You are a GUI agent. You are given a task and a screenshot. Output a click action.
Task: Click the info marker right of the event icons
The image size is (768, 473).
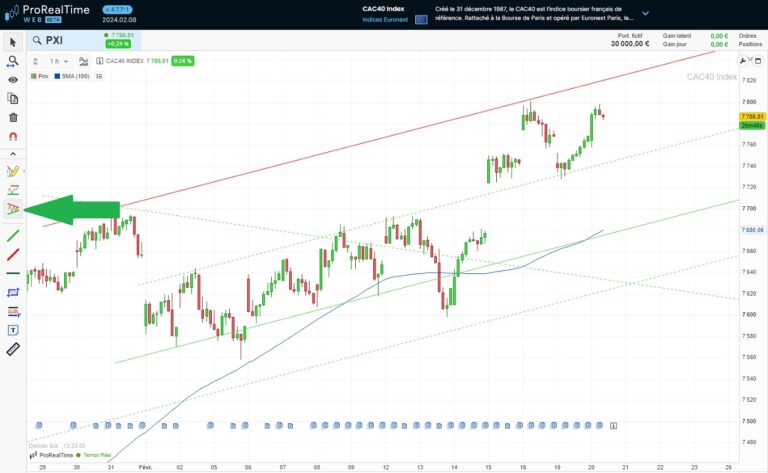point(613,426)
